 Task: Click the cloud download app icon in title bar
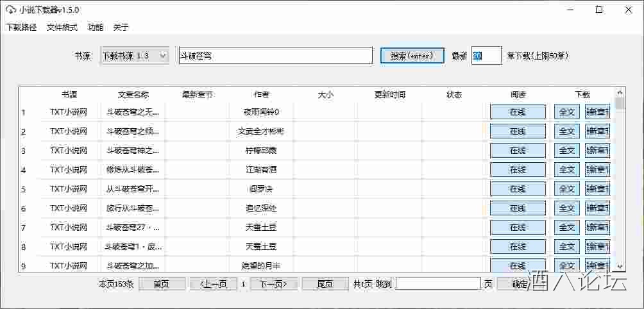click(x=10, y=10)
